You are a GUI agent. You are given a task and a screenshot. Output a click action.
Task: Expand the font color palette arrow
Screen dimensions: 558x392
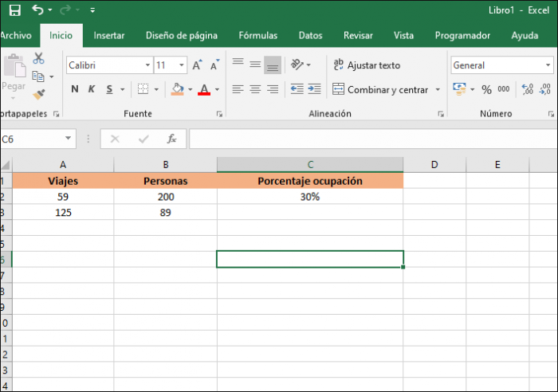(x=217, y=89)
